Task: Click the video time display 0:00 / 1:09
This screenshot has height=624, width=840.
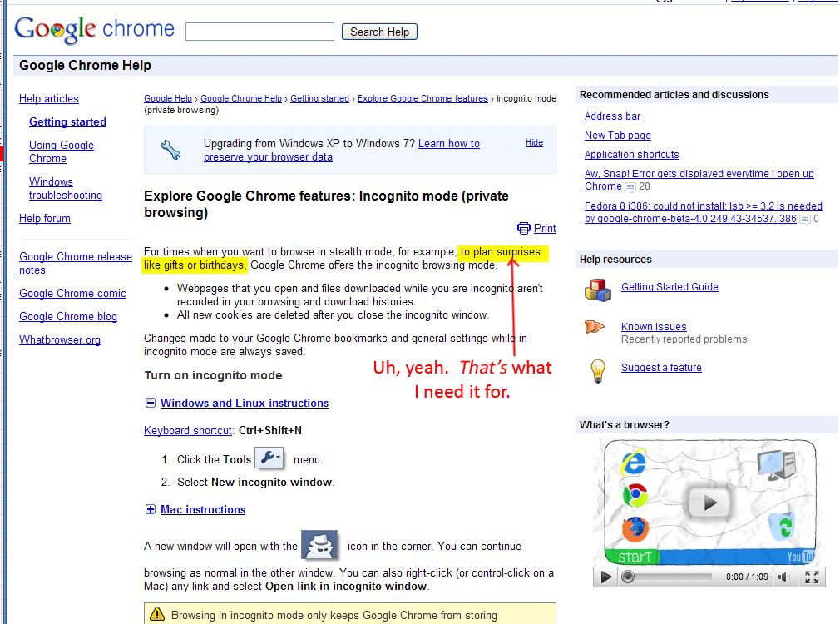Action: pos(747,577)
